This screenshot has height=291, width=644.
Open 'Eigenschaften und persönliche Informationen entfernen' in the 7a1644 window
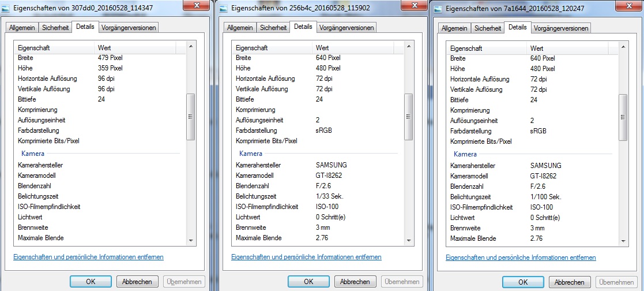point(521,258)
